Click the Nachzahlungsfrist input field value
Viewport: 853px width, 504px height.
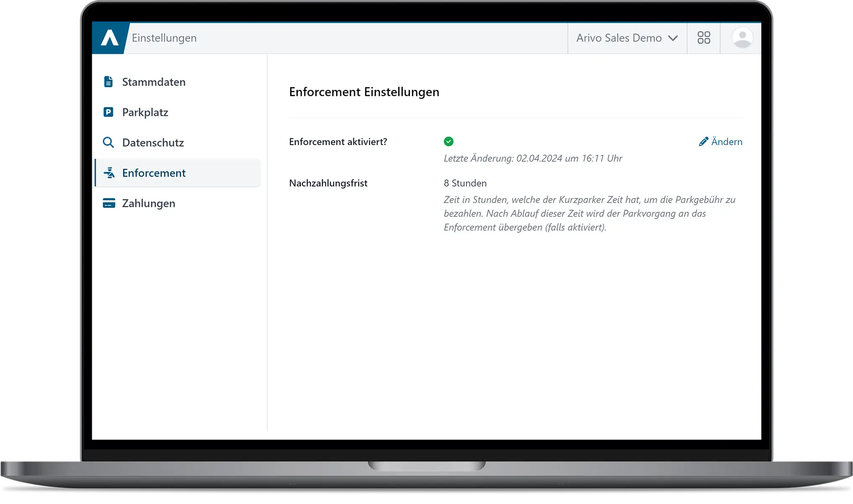click(464, 182)
